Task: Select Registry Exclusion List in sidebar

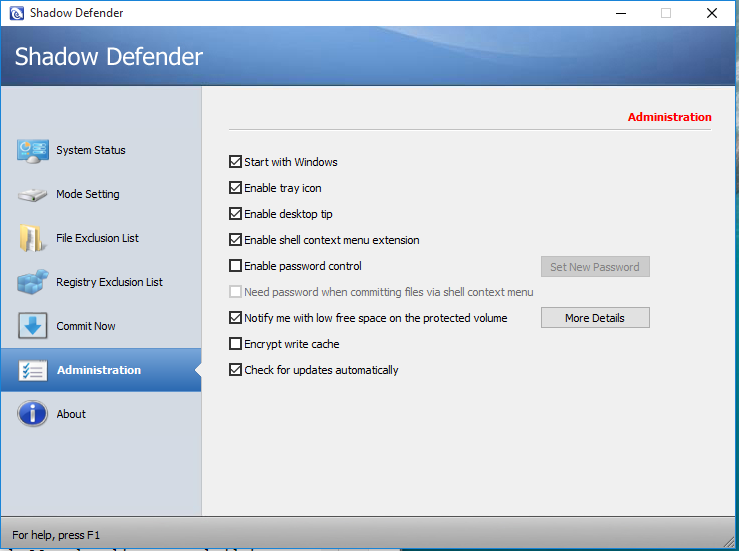Action: coord(109,282)
